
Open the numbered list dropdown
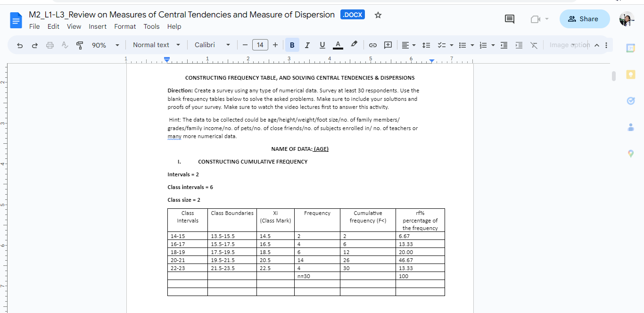487,45
